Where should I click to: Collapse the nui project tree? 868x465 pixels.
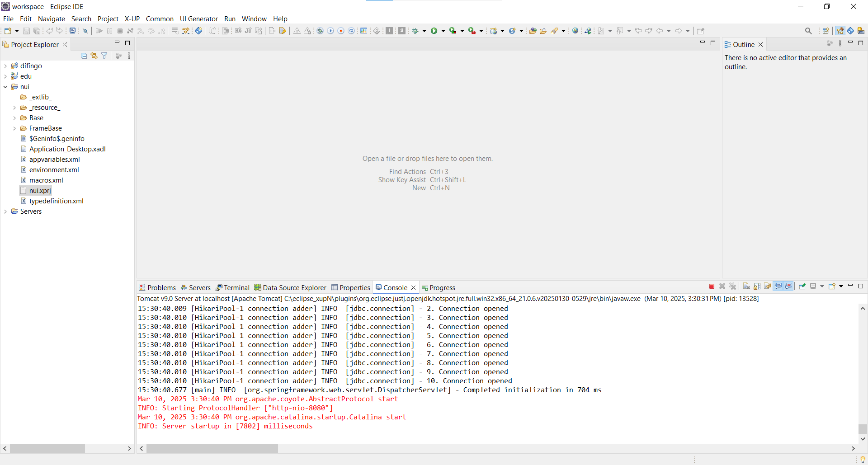pos(5,87)
